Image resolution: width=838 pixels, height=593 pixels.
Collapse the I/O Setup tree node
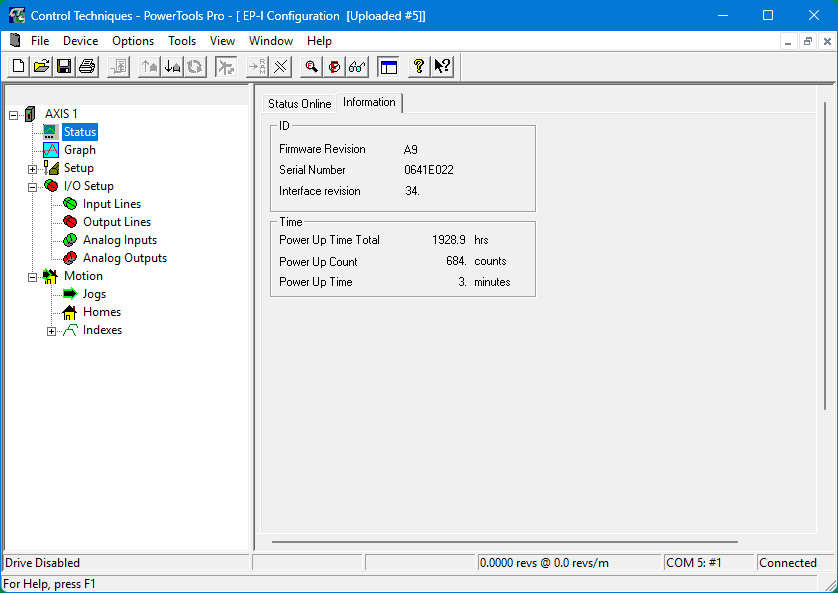pos(33,188)
